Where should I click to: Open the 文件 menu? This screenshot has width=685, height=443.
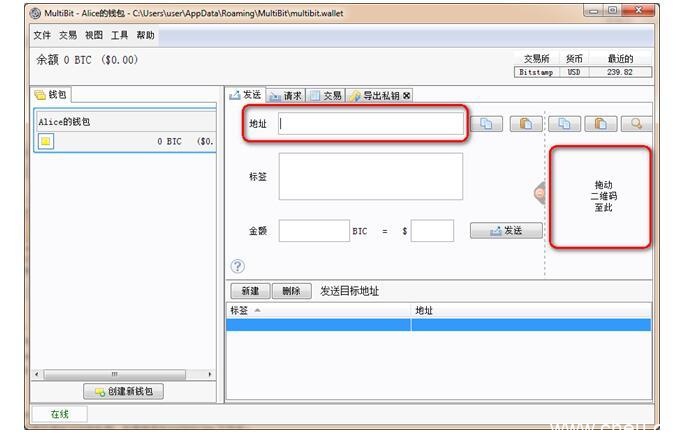42,35
